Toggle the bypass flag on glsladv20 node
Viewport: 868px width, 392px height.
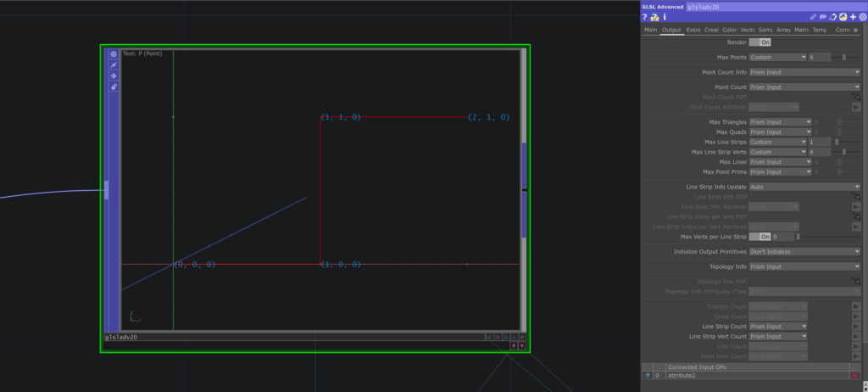point(114,65)
